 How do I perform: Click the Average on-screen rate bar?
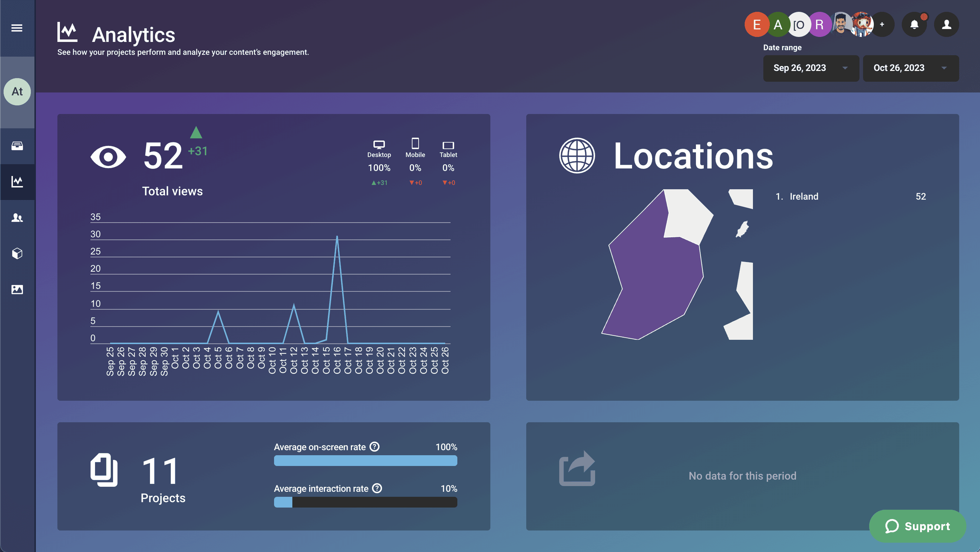click(x=365, y=461)
